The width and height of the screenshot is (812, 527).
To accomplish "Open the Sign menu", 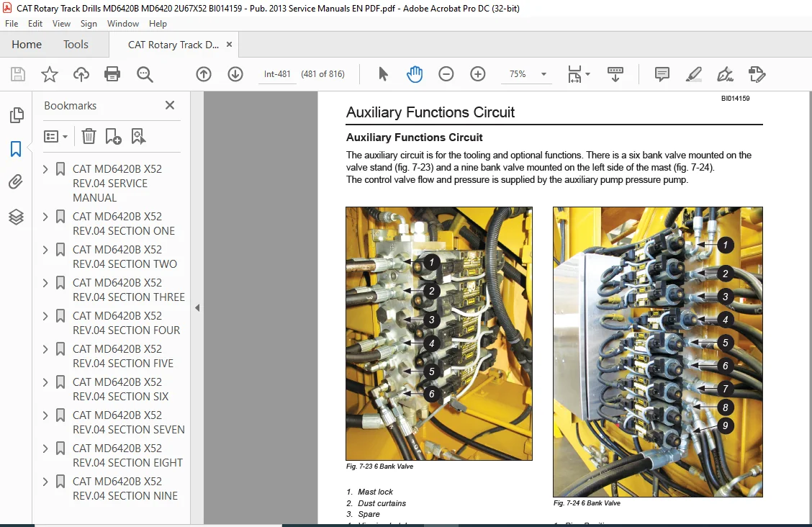I will pyautogui.click(x=89, y=23).
